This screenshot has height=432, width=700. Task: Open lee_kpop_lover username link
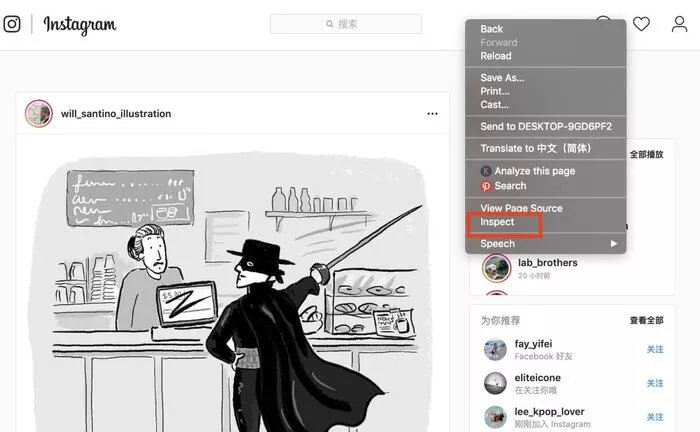550,412
